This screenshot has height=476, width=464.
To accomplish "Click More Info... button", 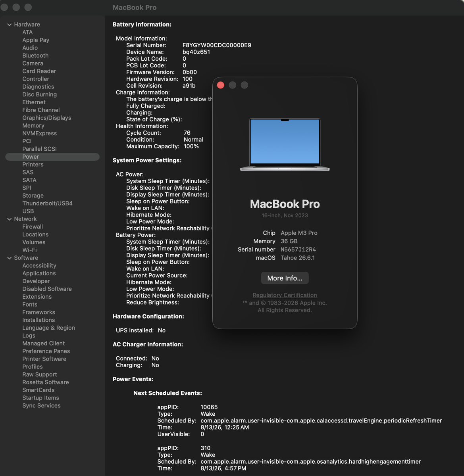I will pos(285,278).
